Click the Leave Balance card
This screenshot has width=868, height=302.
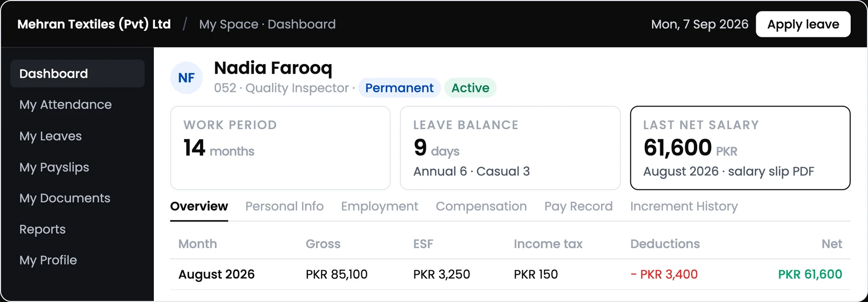(x=510, y=148)
